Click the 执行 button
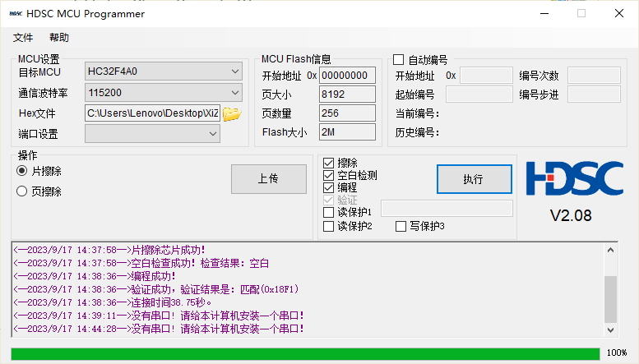 475,179
